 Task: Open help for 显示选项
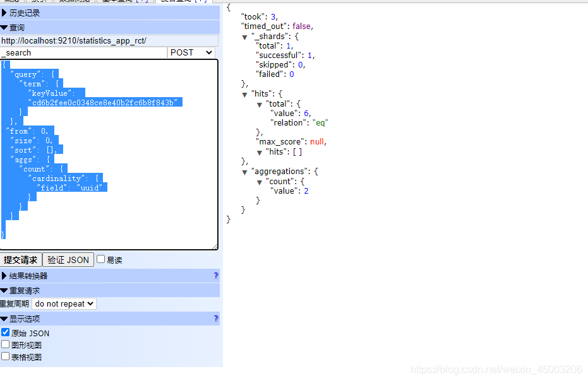pyautogui.click(x=215, y=319)
